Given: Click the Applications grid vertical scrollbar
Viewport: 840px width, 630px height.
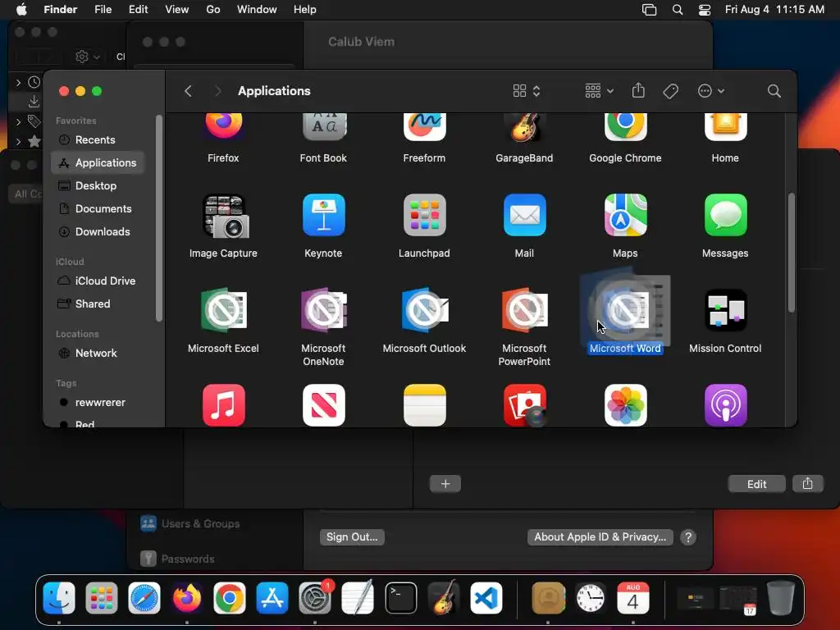Looking at the screenshot, I should pyautogui.click(x=792, y=253).
